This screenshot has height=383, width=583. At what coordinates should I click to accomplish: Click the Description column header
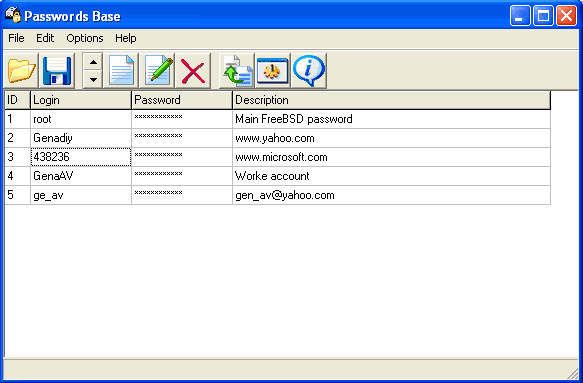tap(392, 100)
